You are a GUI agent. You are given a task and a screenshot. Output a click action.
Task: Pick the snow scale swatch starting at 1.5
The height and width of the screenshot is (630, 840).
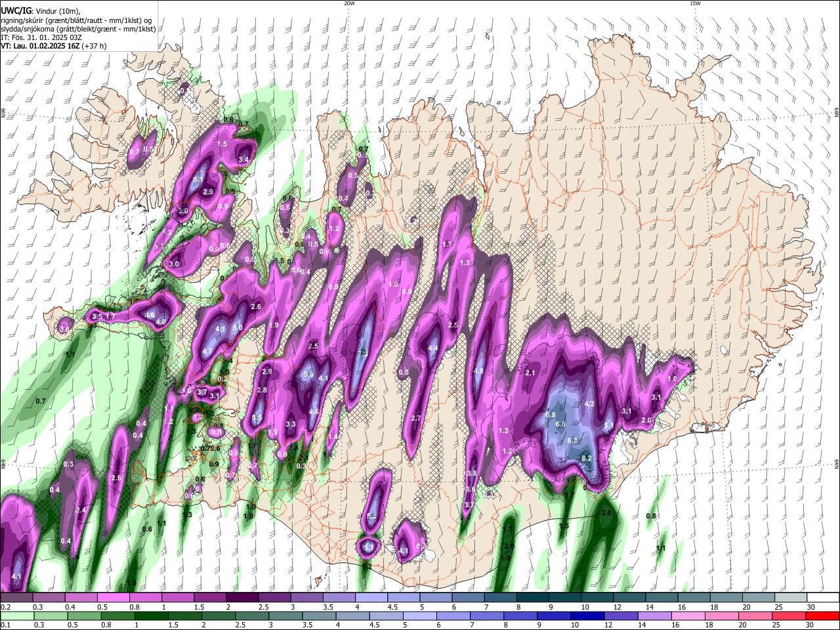[x=209, y=598]
